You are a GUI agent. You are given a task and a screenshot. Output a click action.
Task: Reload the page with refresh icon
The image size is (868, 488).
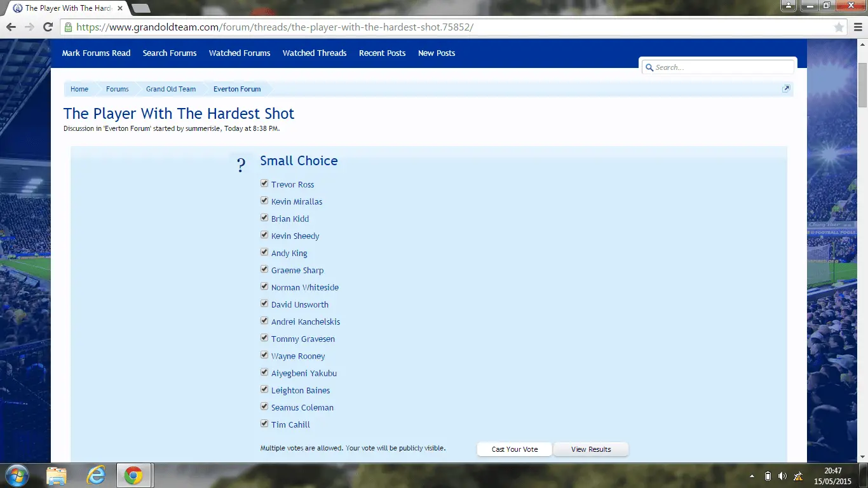tap(48, 27)
